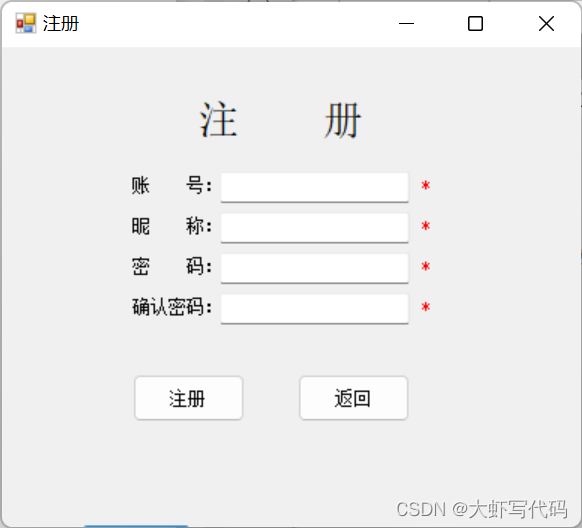The height and width of the screenshot is (528, 582).
Task: Click the 确认密码 label
Action: coord(172,307)
